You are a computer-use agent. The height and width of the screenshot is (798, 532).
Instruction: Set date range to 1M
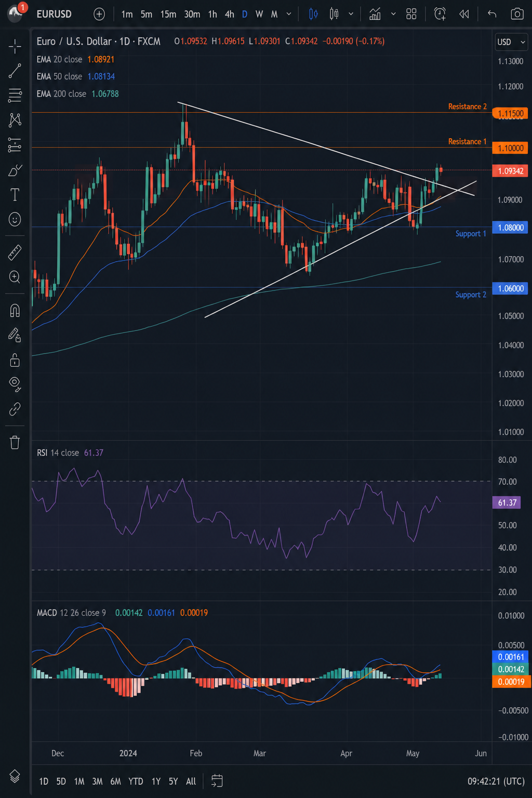(79, 781)
